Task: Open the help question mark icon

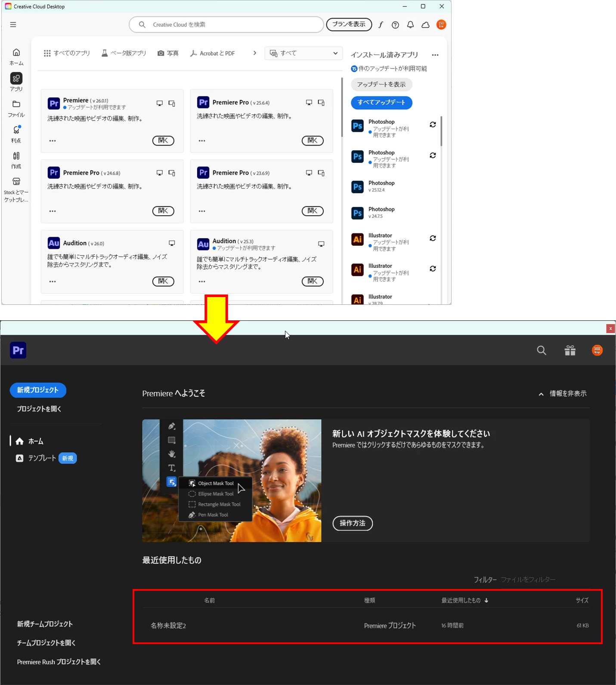Action: [x=395, y=25]
